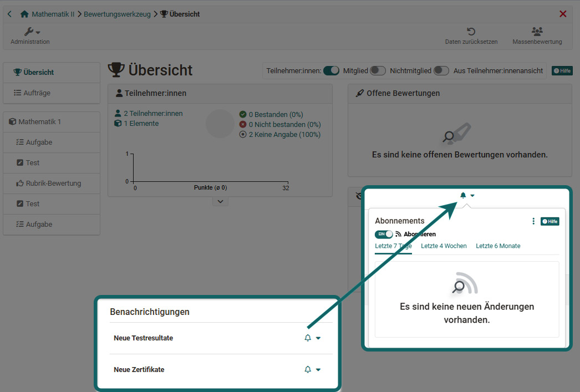Disable the Teilnehmer:innen toggle
This screenshot has height=392, width=580.
331,71
